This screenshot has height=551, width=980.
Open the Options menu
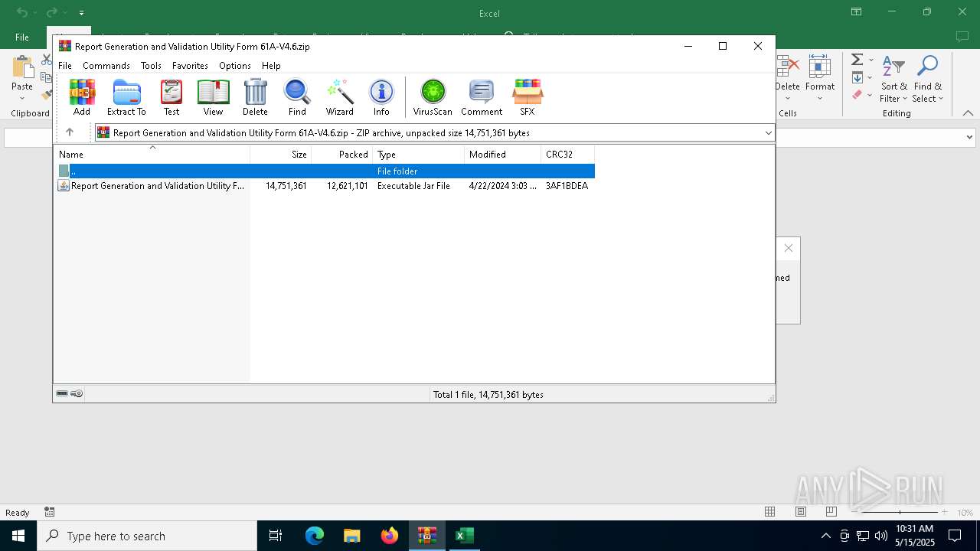[235, 66]
